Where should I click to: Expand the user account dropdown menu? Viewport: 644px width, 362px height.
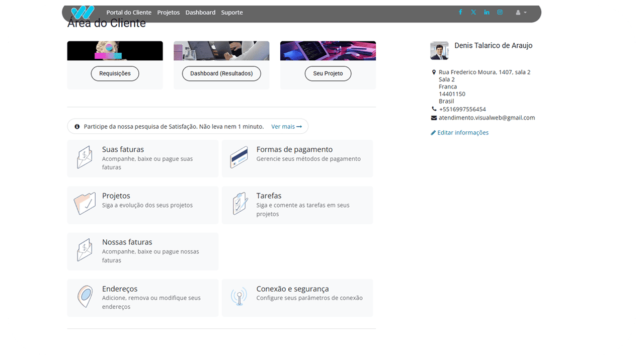pyautogui.click(x=521, y=13)
